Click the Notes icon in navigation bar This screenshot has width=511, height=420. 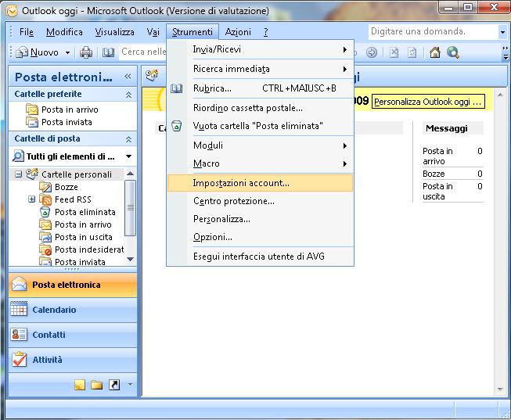(80, 385)
